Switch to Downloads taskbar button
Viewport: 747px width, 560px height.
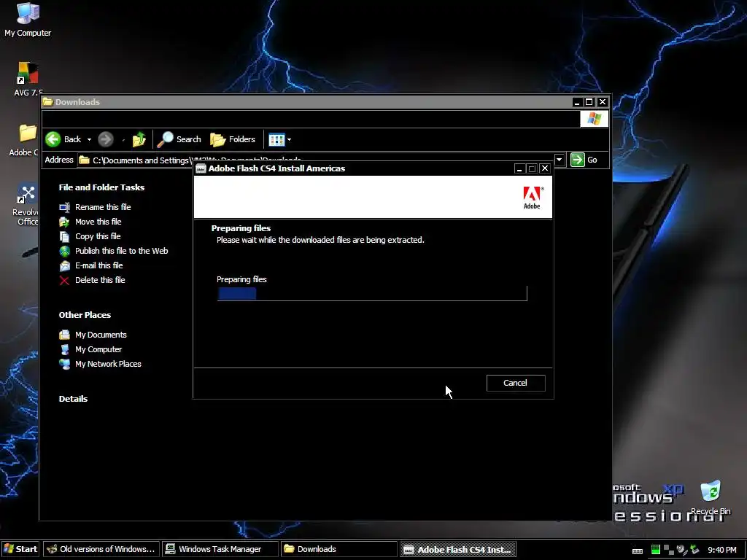338,549
